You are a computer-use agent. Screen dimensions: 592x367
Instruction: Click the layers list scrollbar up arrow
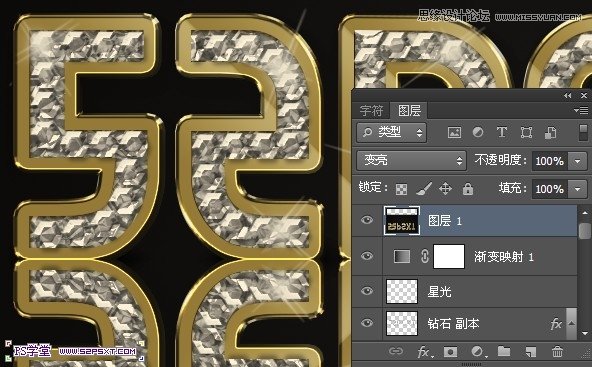point(585,213)
